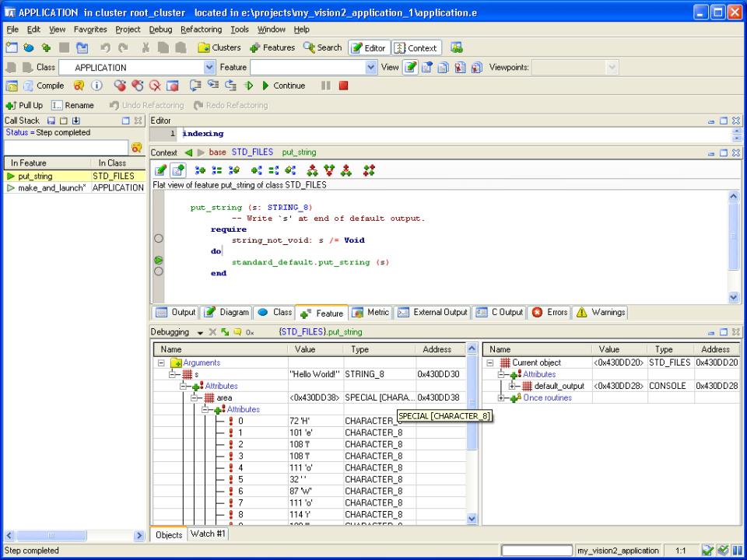Collapse the Current object node

click(x=489, y=362)
